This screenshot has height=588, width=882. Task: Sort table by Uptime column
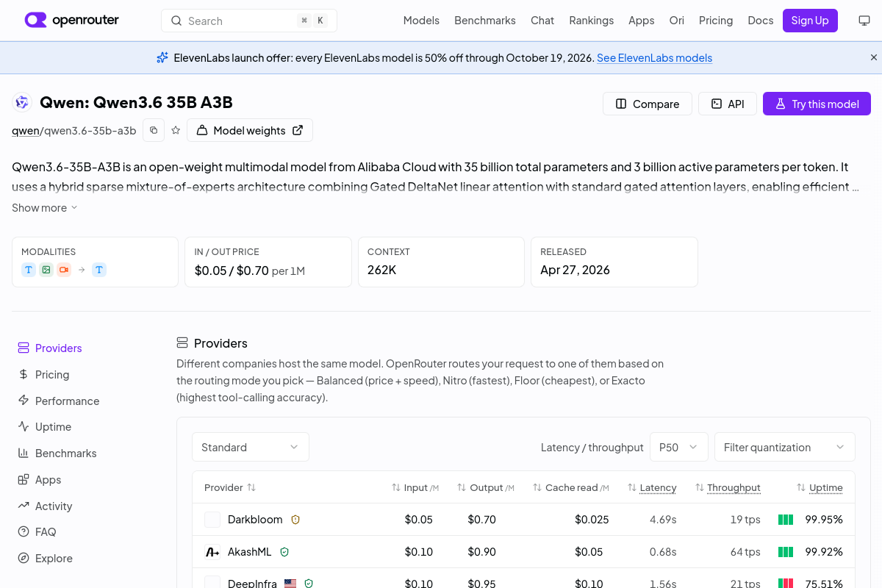[x=820, y=487]
